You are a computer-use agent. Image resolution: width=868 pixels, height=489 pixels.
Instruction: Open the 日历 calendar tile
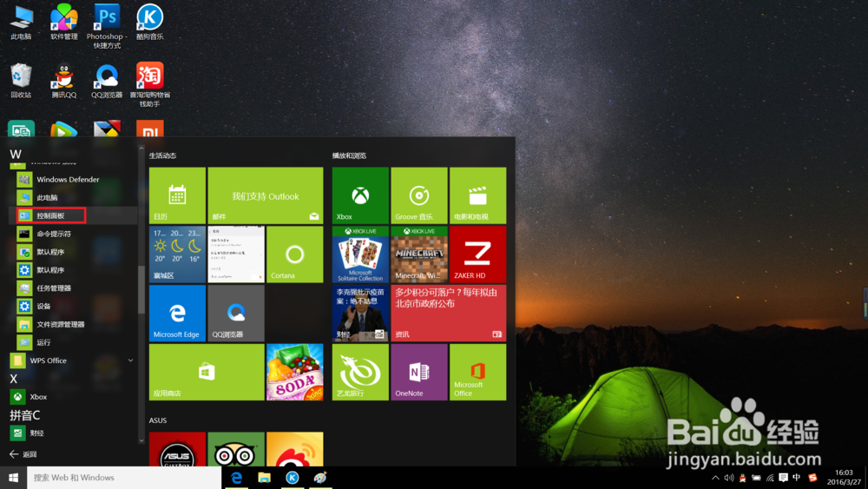(x=177, y=195)
